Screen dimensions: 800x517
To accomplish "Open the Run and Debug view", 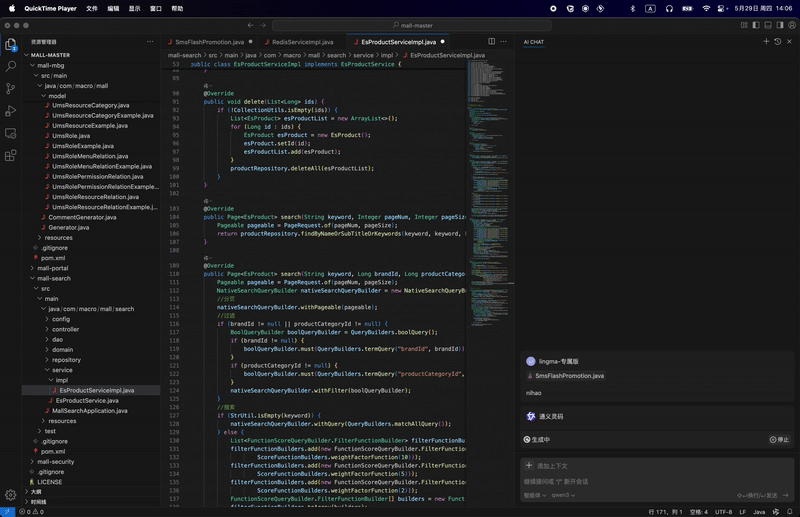I will click(x=11, y=111).
